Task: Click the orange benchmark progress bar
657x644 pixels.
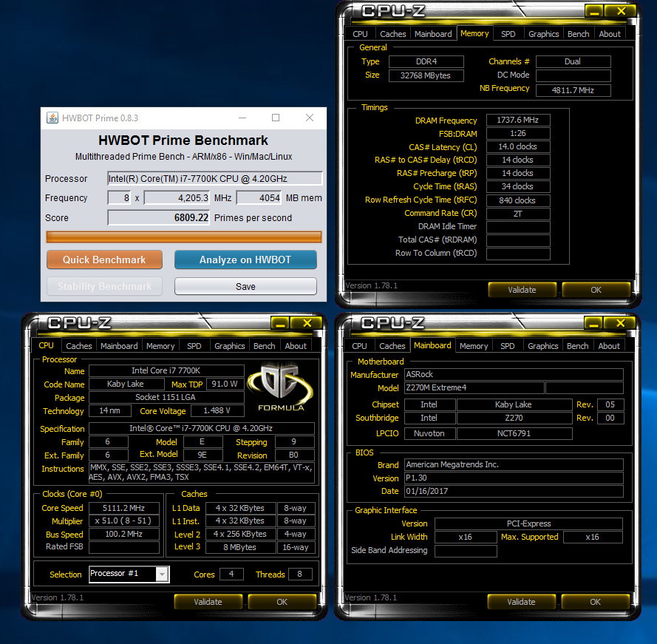Action: pyautogui.click(x=184, y=237)
